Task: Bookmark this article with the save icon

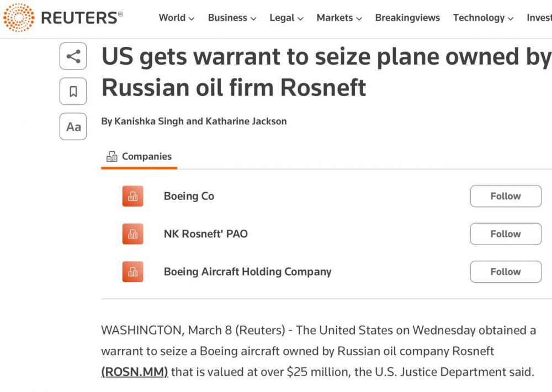Action: [73, 92]
